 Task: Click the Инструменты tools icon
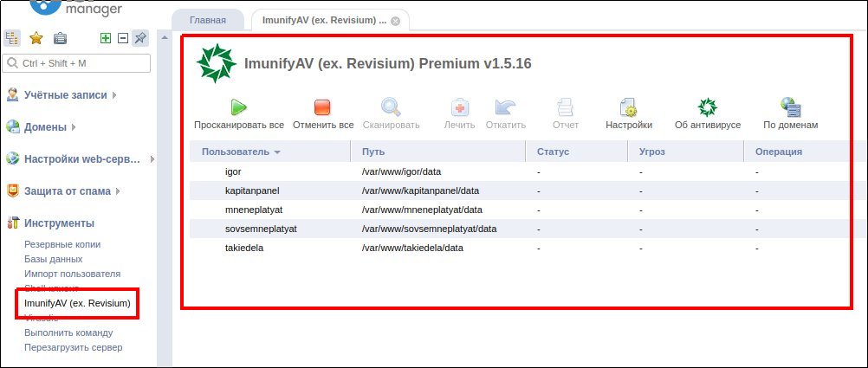(x=12, y=223)
